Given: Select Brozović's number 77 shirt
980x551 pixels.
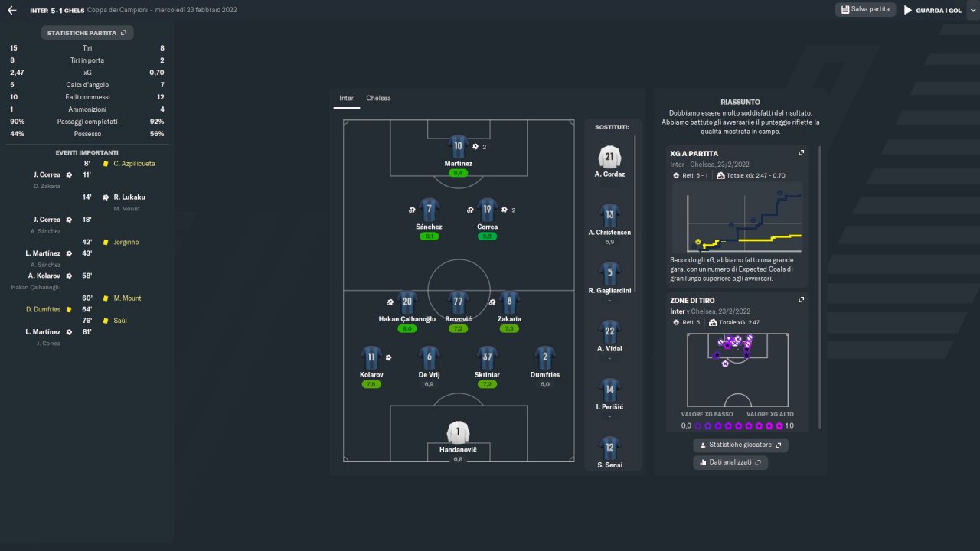Looking at the screenshot, I should click(458, 302).
